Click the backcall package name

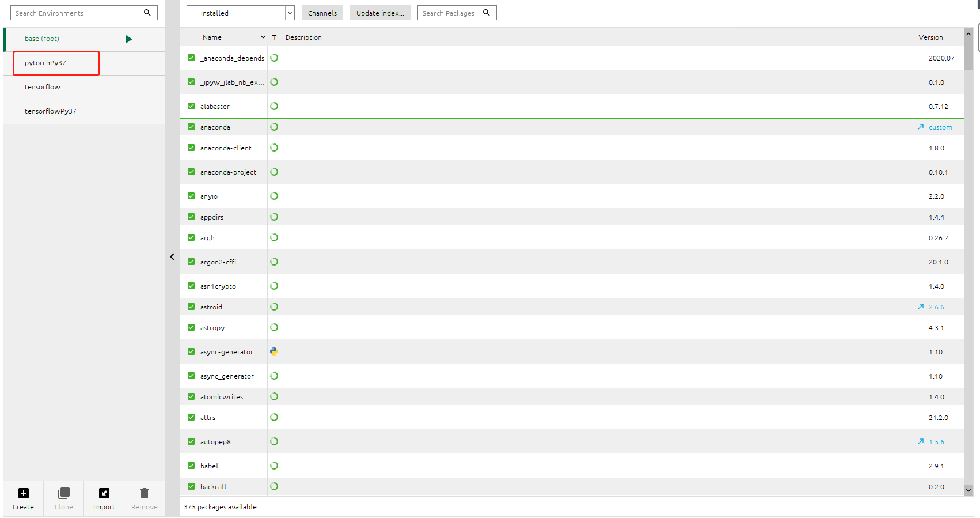click(x=213, y=487)
